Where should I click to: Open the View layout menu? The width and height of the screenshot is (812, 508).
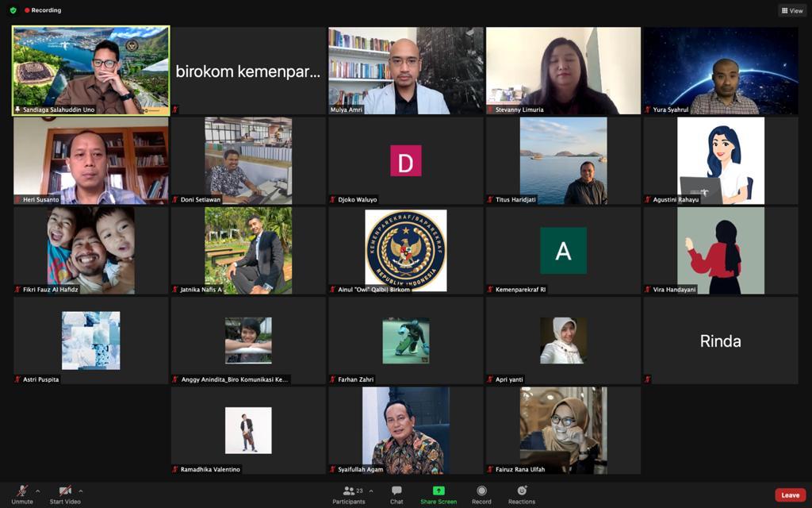point(792,10)
